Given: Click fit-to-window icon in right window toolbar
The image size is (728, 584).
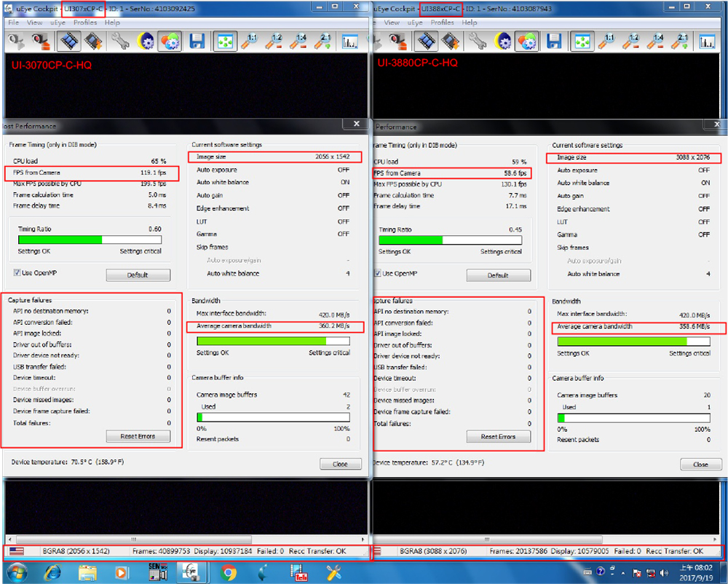Looking at the screenshot, I should pos(581,42).
